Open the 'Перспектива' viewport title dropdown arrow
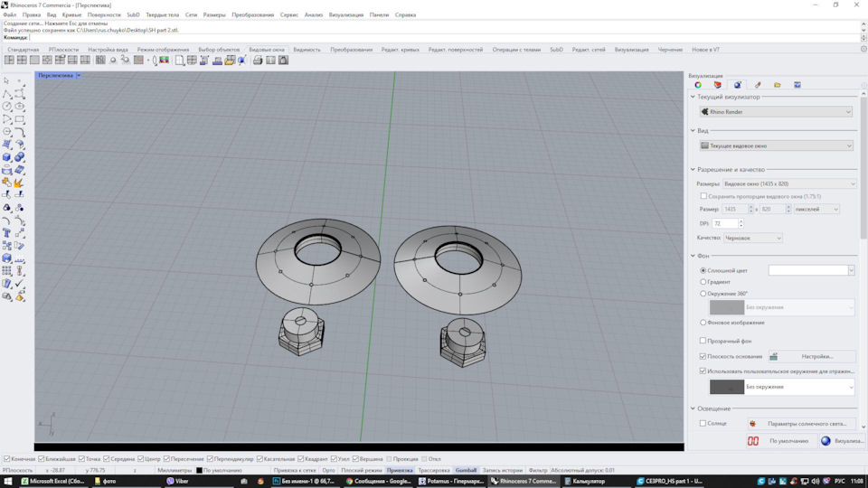868x488 pixels. [79, 75]
